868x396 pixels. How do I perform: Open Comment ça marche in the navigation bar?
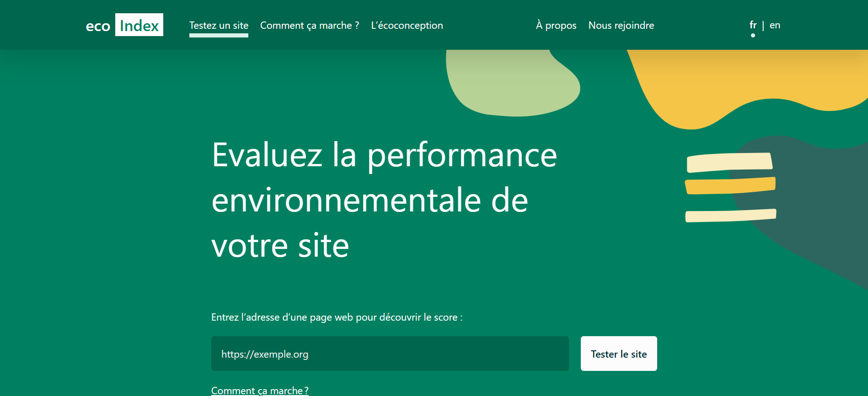309,26
